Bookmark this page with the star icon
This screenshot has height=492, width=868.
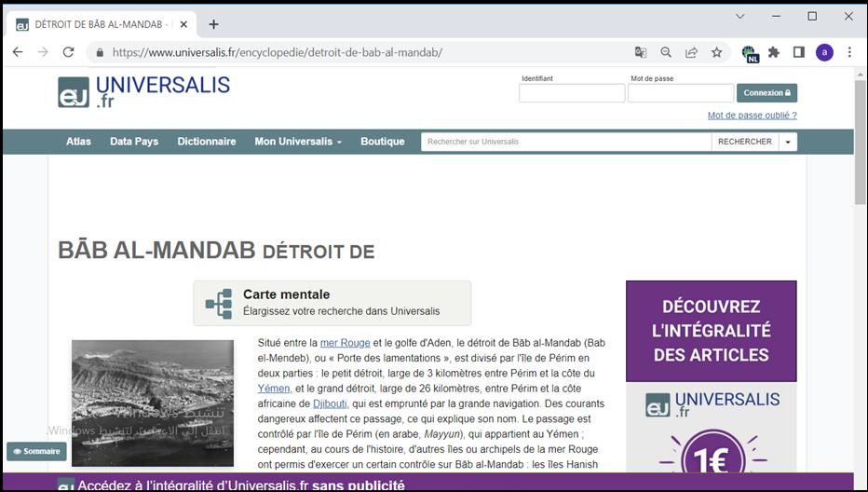[x=716, y=52]
